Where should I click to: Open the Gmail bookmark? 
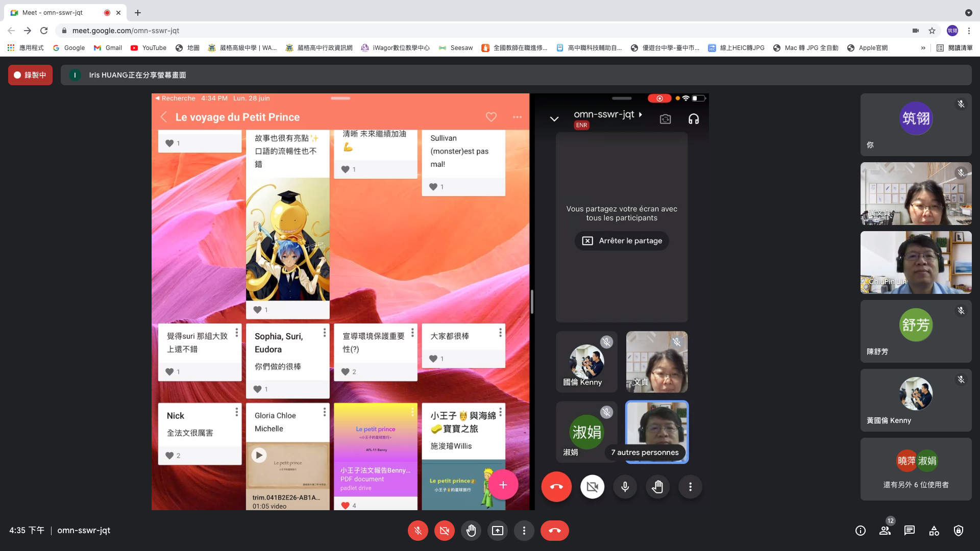click(x=108, y=48)
